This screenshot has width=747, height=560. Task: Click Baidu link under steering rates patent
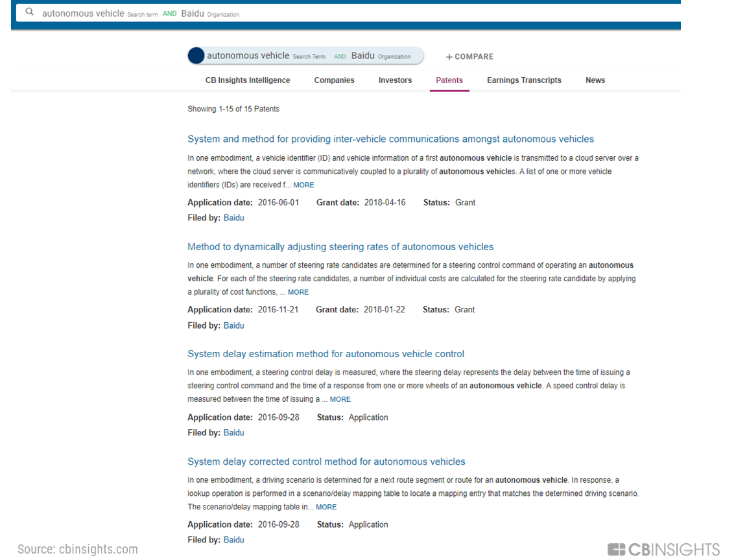coord(233,325)
